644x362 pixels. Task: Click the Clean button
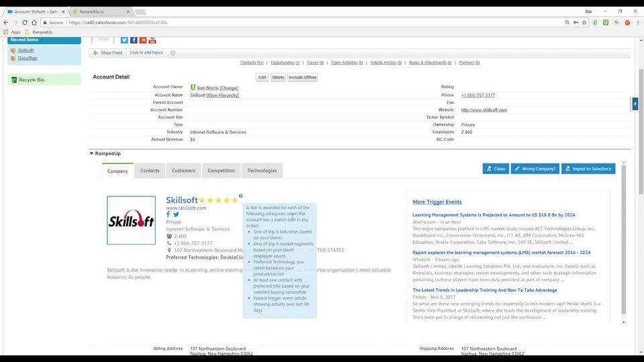point(496,169)
